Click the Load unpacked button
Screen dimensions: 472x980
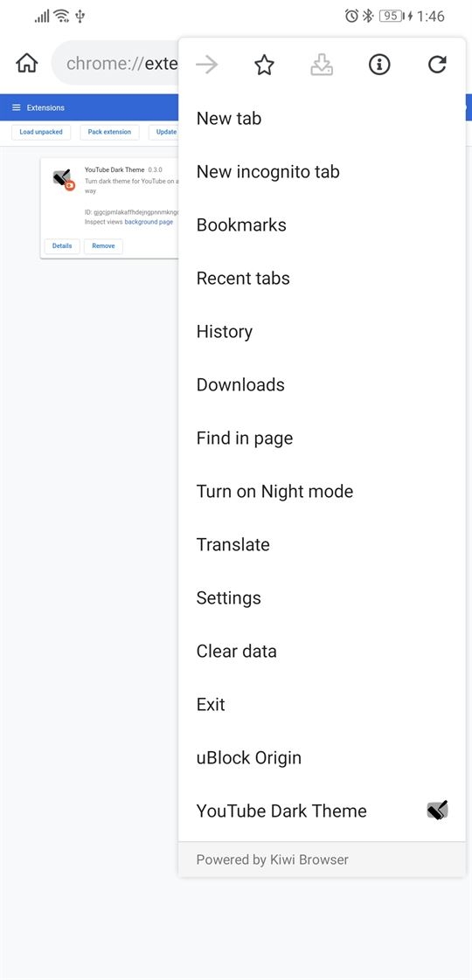coord(41,132)
